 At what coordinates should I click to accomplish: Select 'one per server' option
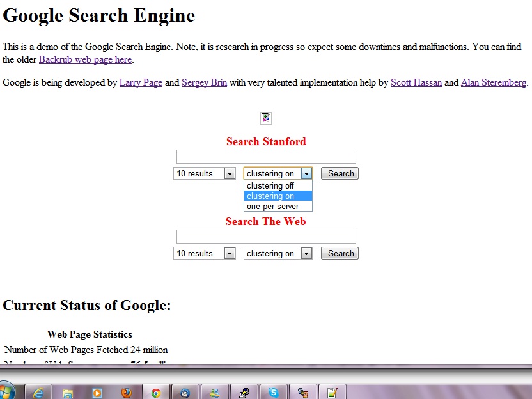tap(278, 206)
